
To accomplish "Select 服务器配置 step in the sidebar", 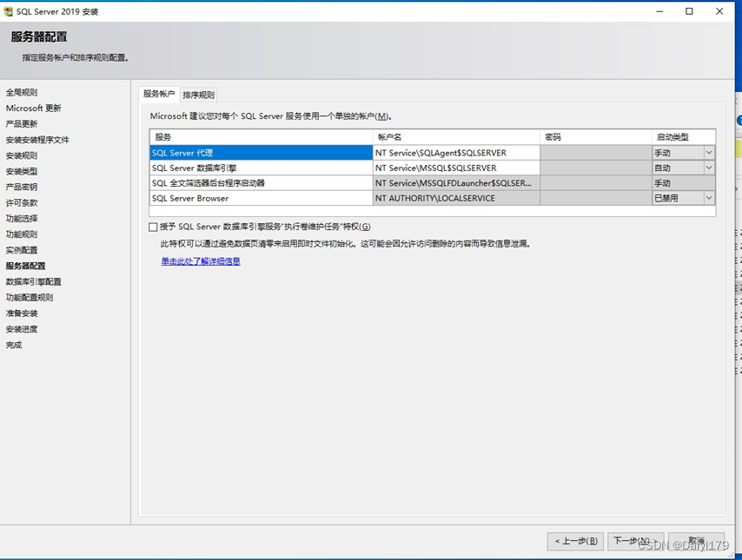I will click(x=25, y=266).
